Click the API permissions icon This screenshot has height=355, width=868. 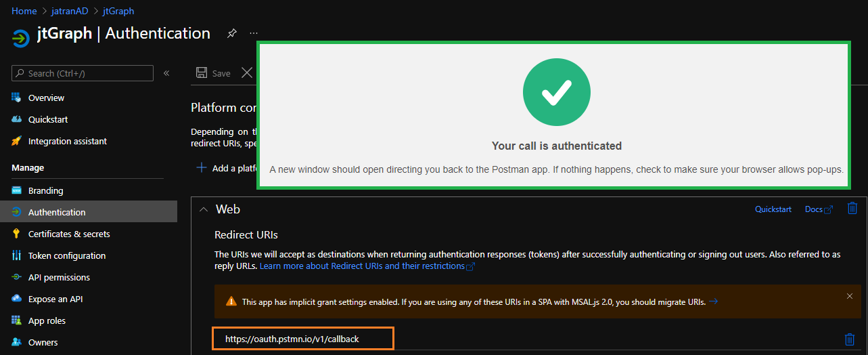coord(16,277)
